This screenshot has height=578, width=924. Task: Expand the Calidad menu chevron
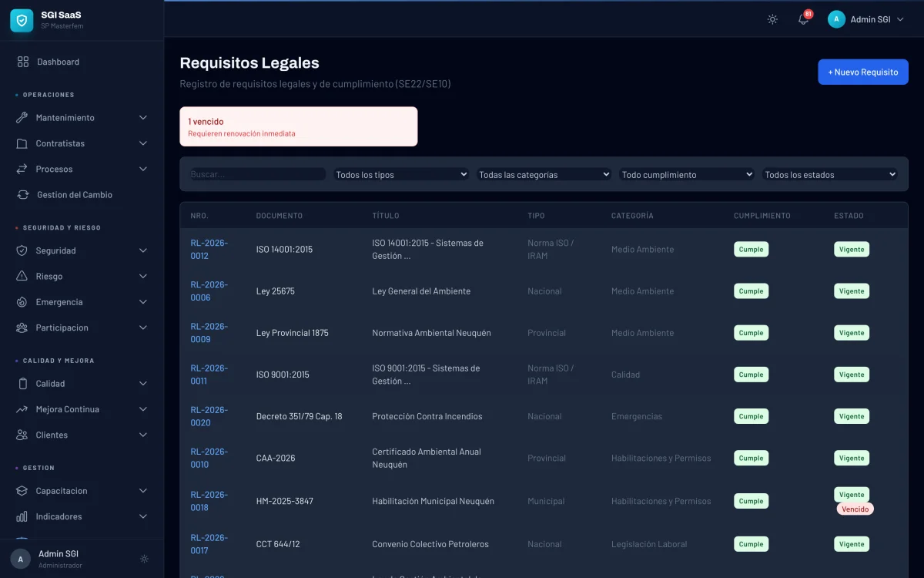pos(142,384)
